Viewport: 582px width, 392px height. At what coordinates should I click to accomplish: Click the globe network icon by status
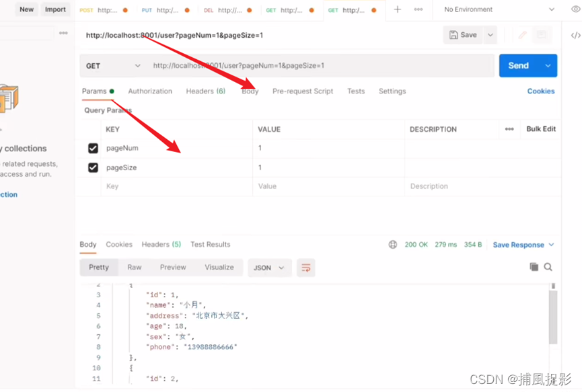[393, 245]
